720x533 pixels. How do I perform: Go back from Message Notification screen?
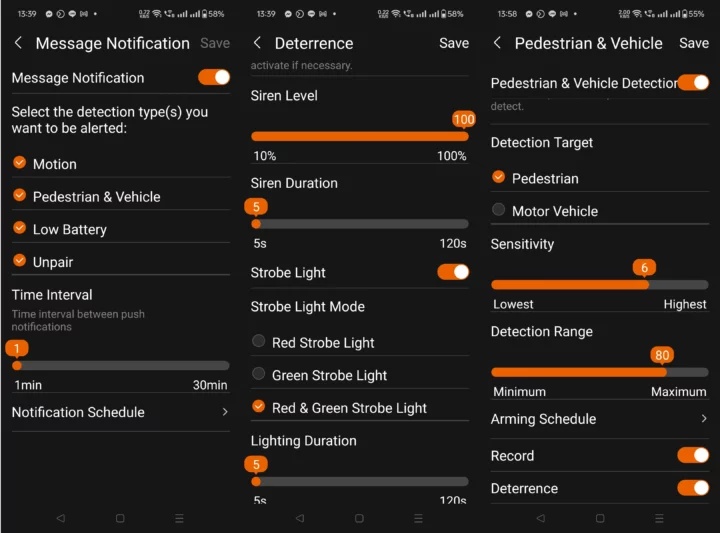pyautogui.click(x=18, y=43)
